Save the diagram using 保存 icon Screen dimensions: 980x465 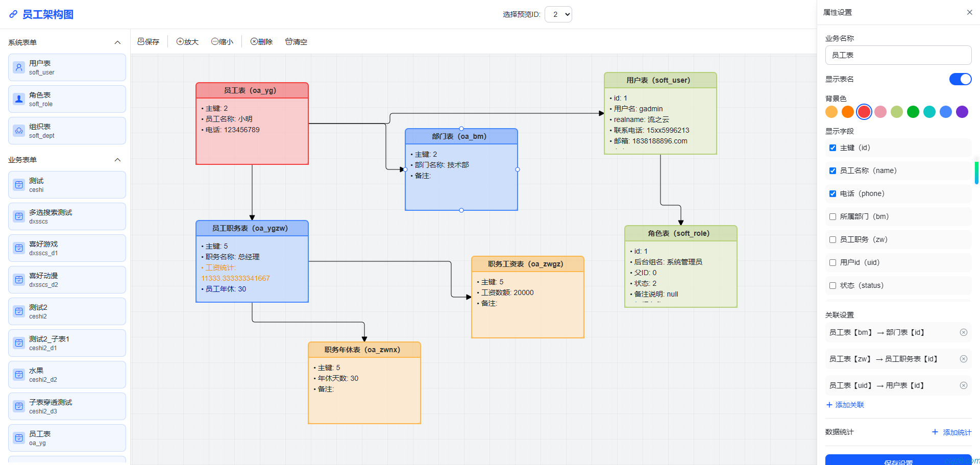point(148,41)
